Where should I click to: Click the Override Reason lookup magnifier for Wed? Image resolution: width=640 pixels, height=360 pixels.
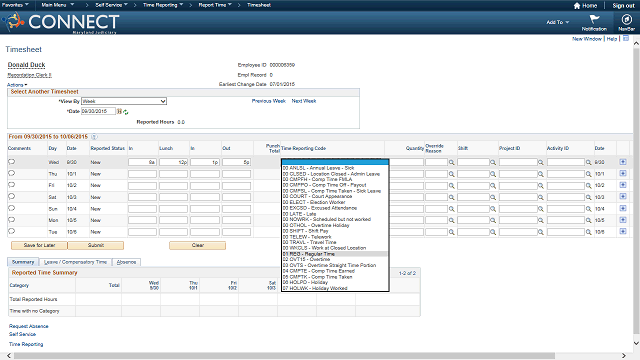451,162
